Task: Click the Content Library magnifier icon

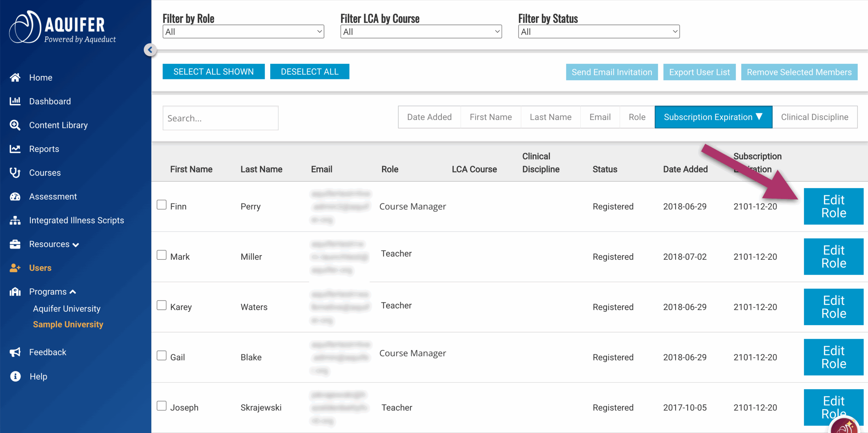Action: (15, 125)
